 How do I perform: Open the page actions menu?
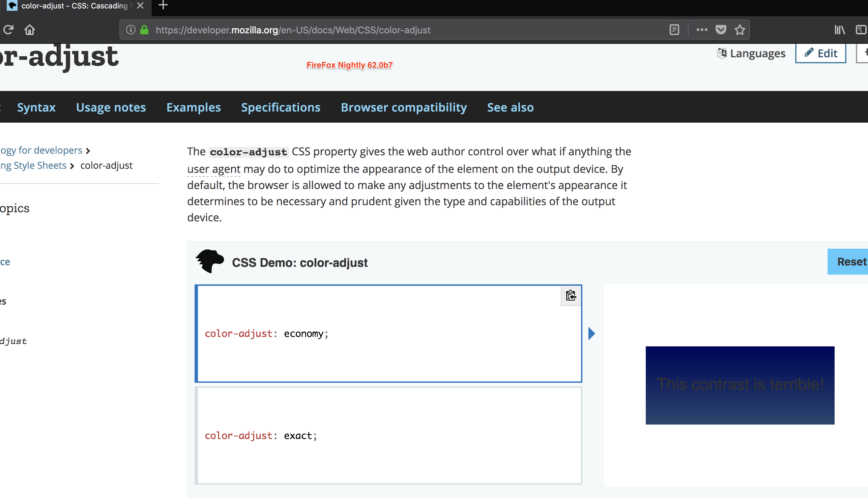(x=702, y=30)
